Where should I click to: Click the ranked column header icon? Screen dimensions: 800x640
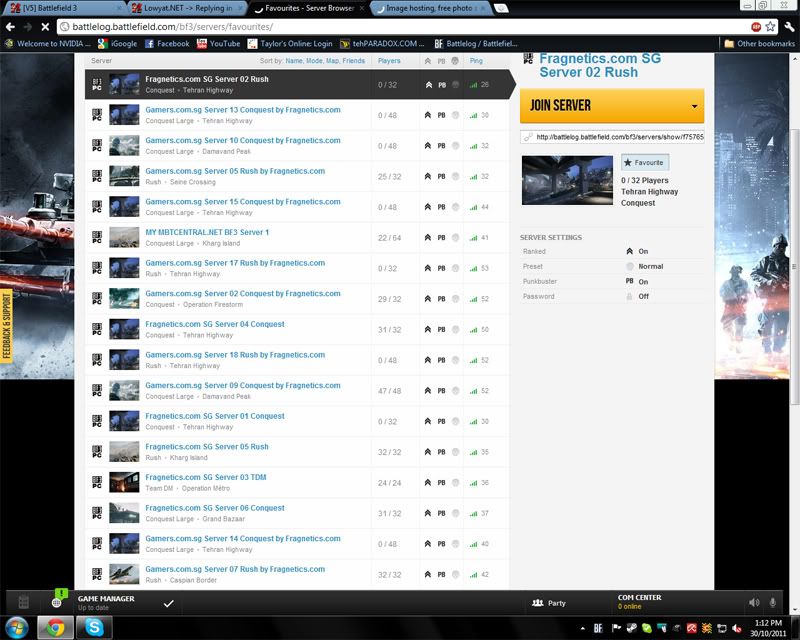[428, 61]
